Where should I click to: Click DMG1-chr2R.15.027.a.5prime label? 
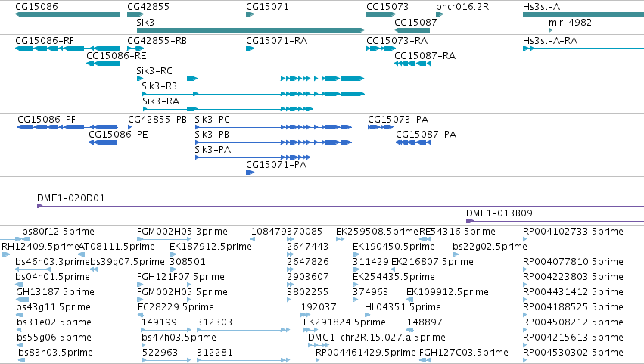tap(377, 338)
